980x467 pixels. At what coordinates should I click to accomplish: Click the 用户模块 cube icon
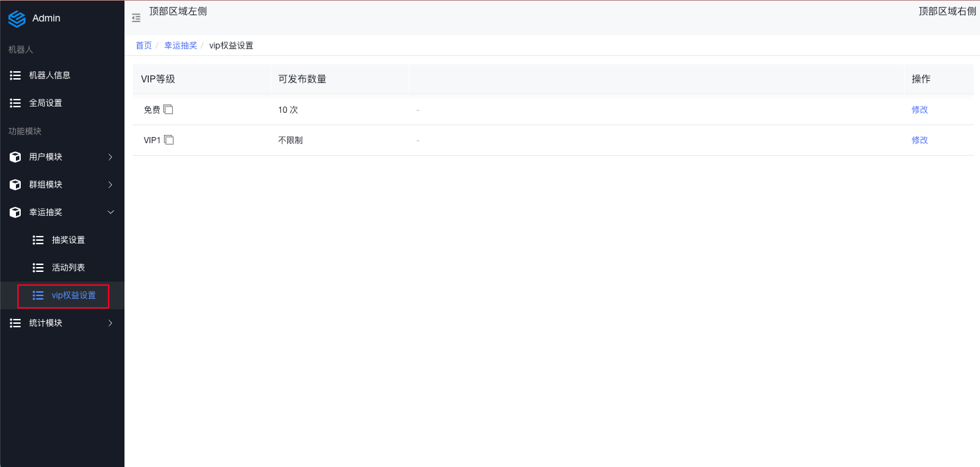coord(15,157)
